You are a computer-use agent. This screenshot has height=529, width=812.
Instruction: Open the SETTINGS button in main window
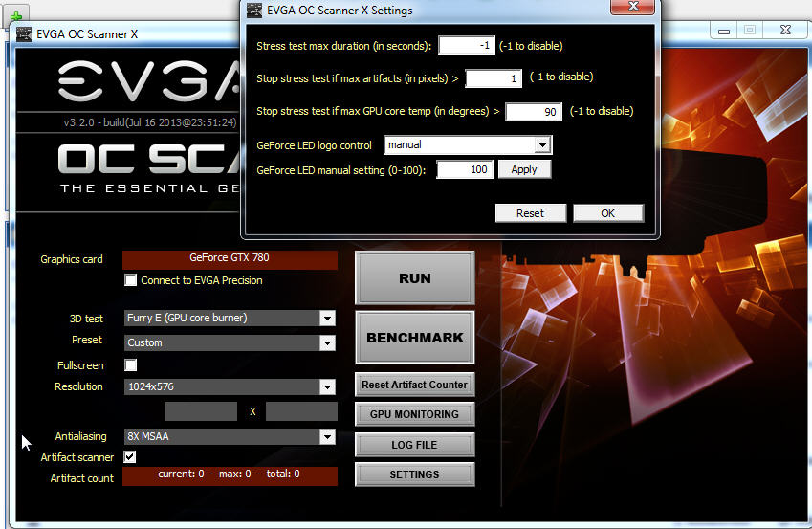[415, 474]
